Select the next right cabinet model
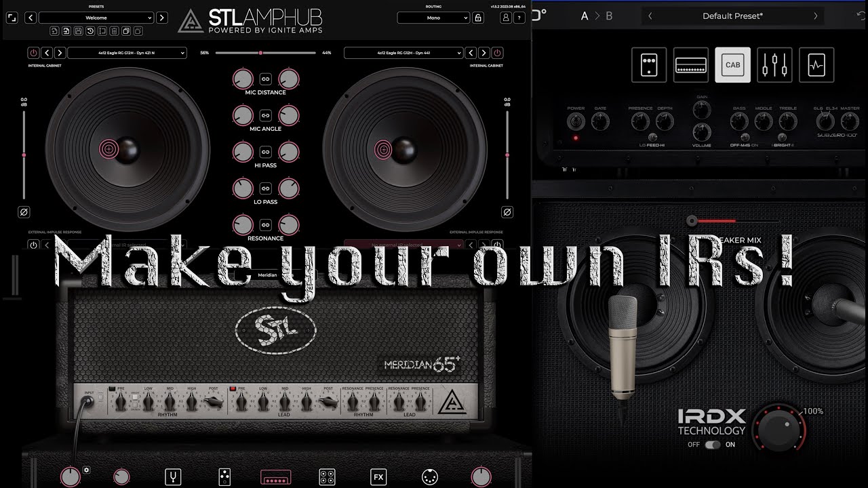Image resolution: width=868 pixels, height=488 pixels. (484, 52)
